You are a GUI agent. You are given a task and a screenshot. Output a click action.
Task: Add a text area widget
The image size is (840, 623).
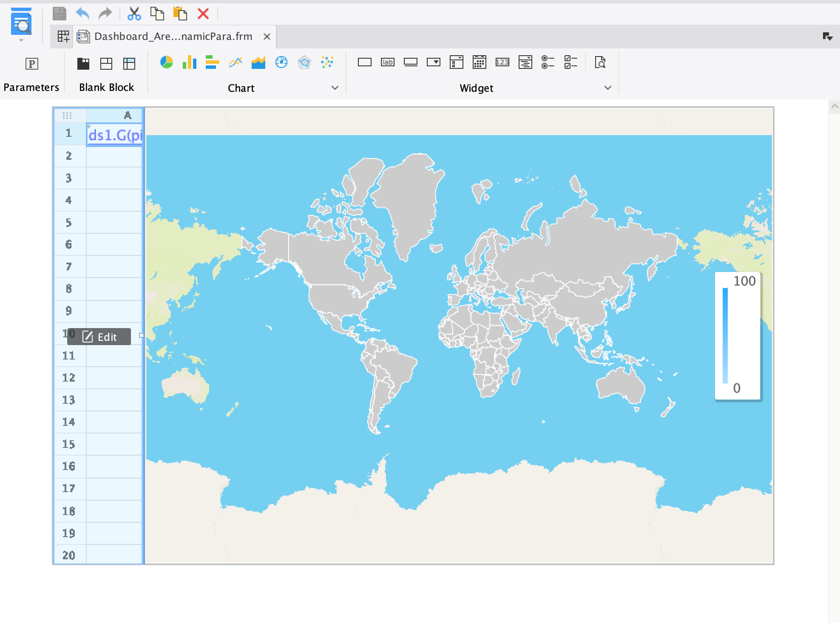pos(525,62)
